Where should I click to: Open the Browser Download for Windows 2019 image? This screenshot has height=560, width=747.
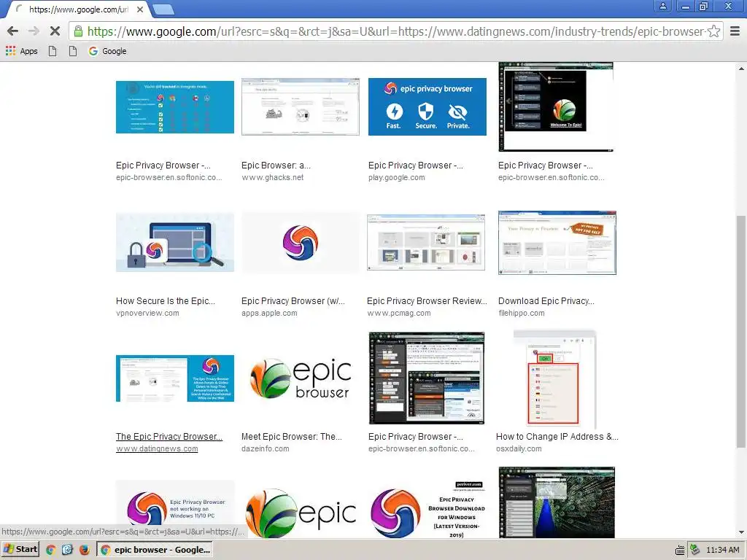pos(427,509)
